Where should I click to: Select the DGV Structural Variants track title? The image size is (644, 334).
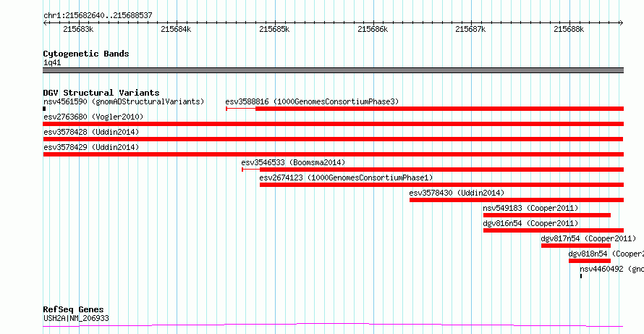coord(101,93)
